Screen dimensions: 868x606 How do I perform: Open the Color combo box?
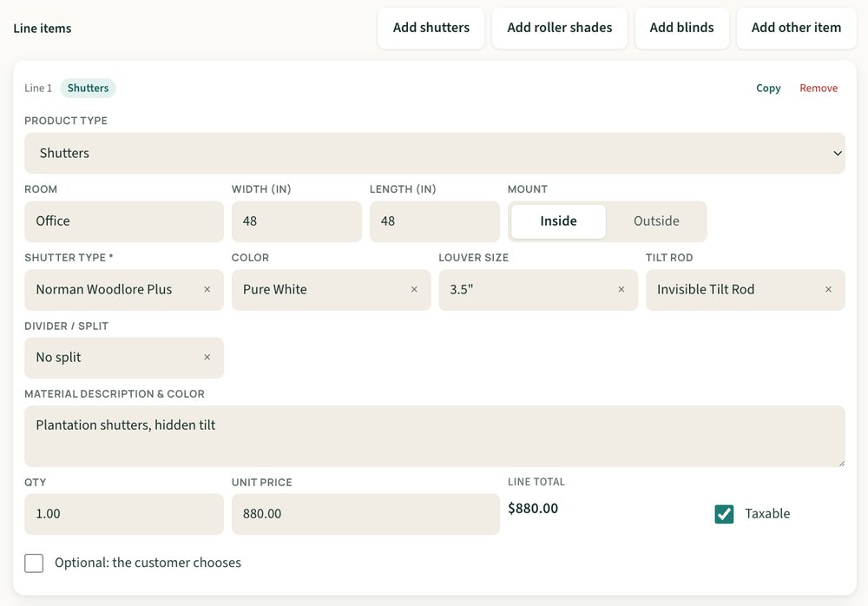pos(331,290)
